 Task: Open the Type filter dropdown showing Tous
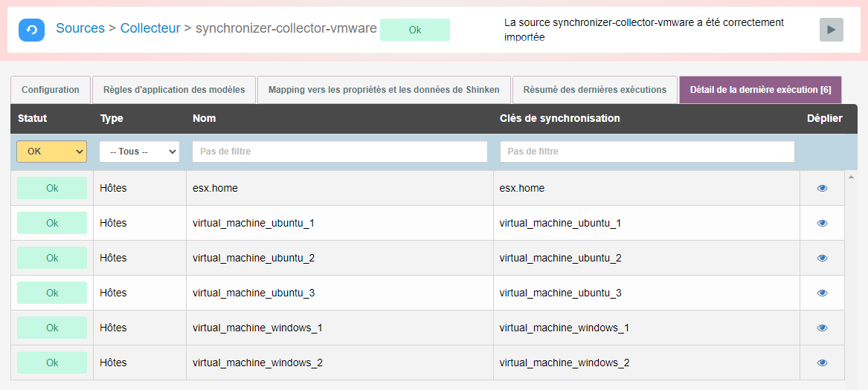coord(139,152)
